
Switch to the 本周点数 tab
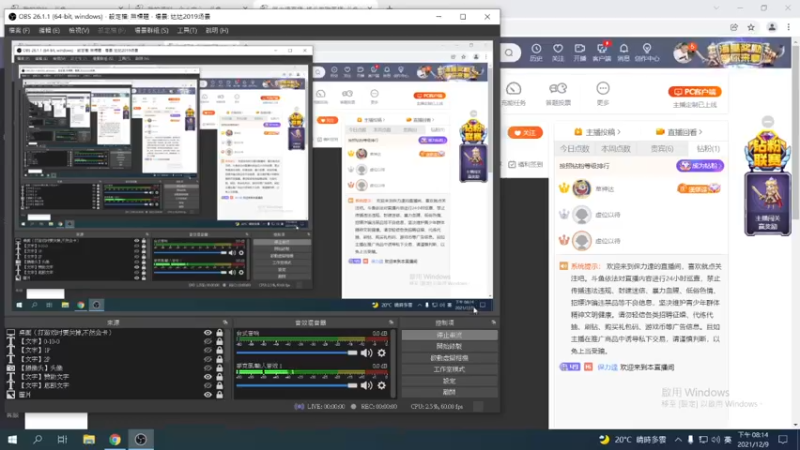click(616, 148)
